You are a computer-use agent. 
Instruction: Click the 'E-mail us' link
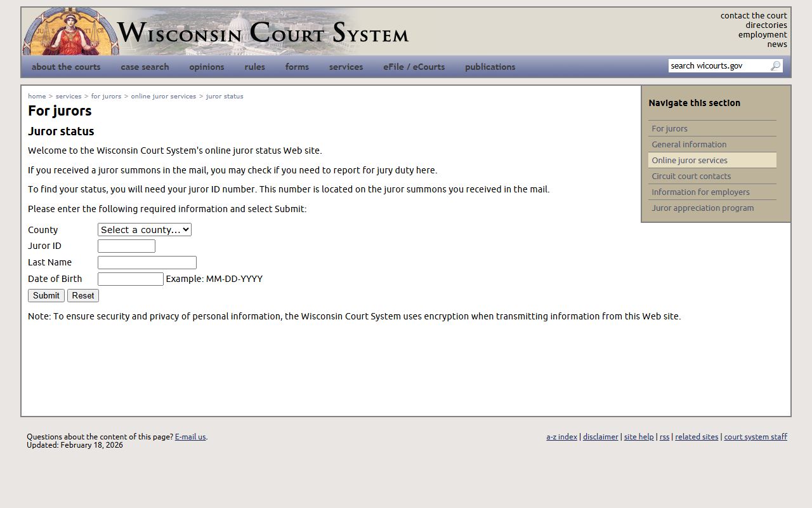[x=190, y=437]
